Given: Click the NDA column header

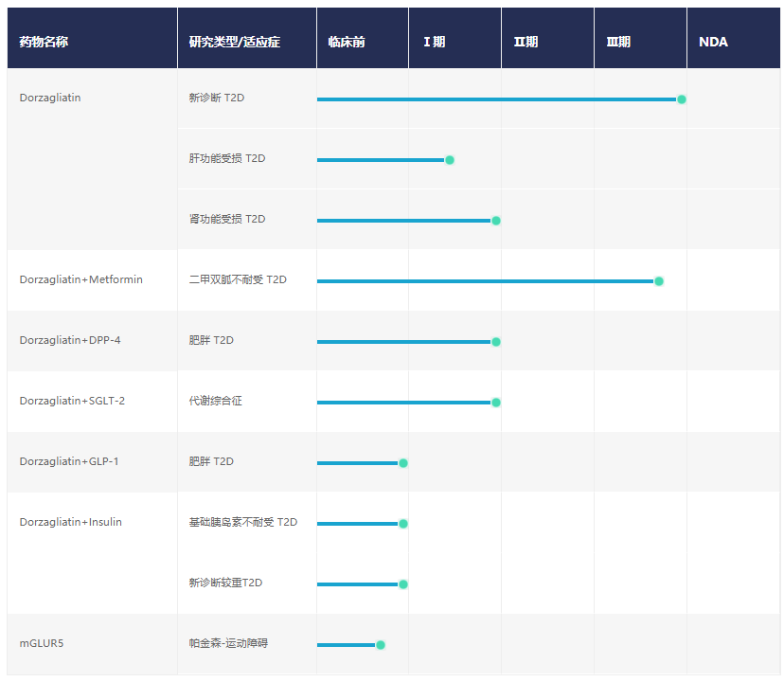Looking at the screenshot, I should pyautogui.click(x=734, y=38).
